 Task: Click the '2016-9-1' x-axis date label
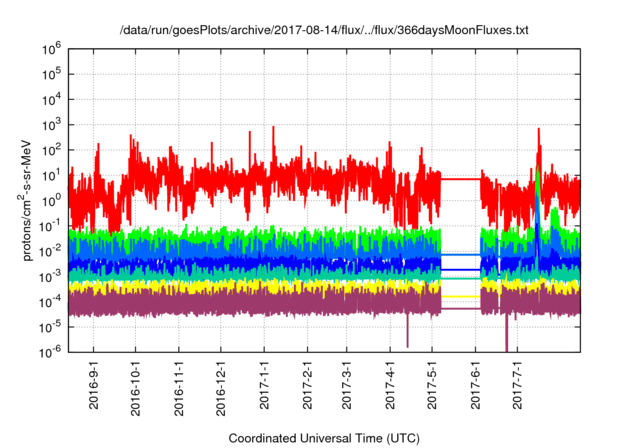(93, 384)
